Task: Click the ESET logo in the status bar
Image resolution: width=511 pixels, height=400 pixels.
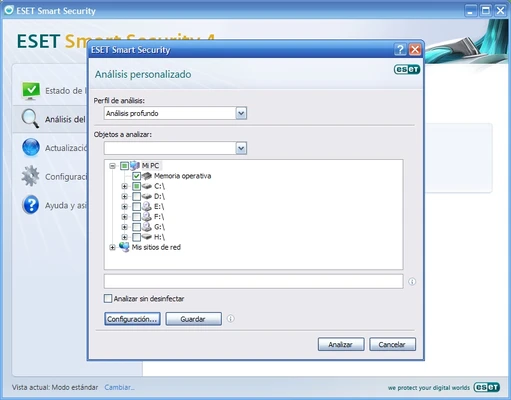Action: click(487, 387)
